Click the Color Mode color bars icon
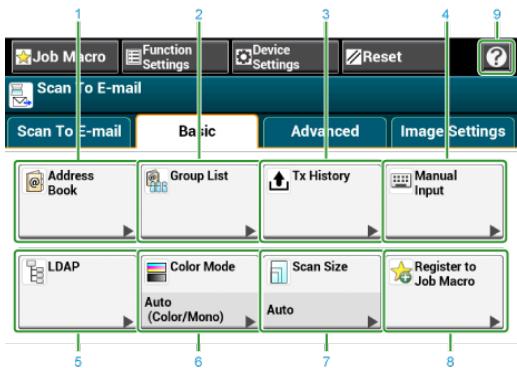 (x=156, y=272)
